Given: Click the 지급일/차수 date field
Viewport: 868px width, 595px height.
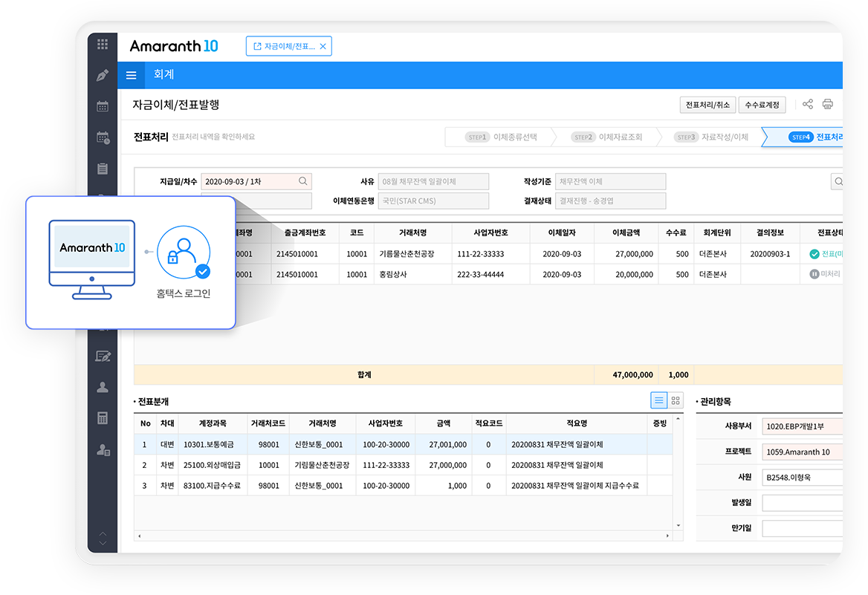Looking at the screenshot, I should tap(256, 181).
